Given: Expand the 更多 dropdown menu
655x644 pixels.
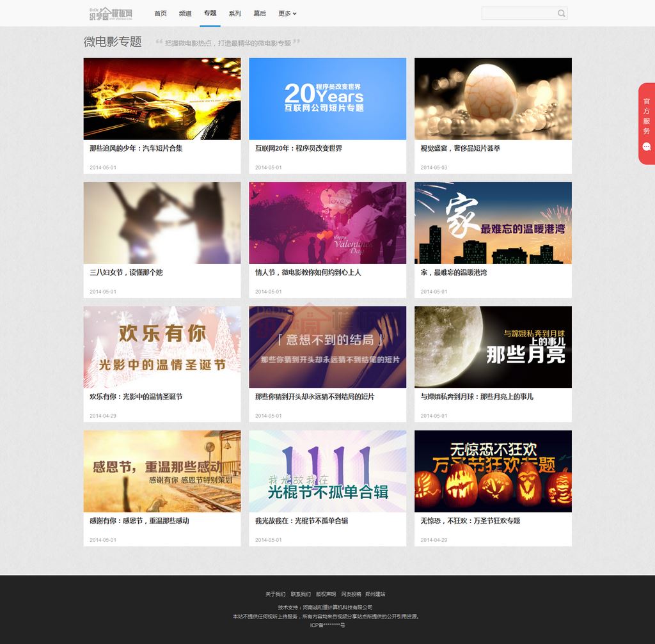Looking at the screenshot, I should coord(287,13).
